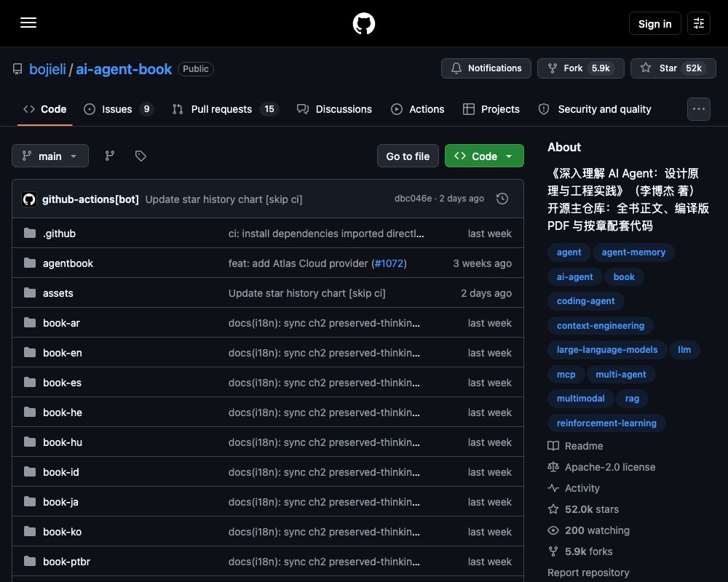Select the mcp topic tag
The image size is (728, 582).
(566, 374)
